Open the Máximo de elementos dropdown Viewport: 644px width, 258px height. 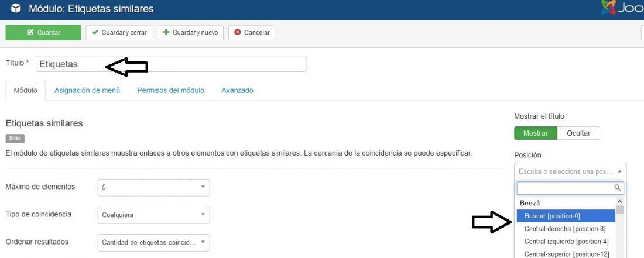pyautogui.click(x=153, y=187)
